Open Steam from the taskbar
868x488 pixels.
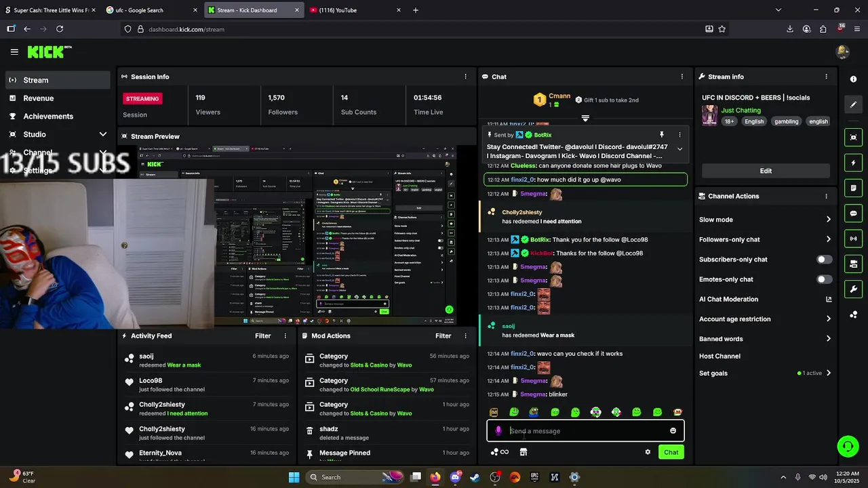tap(475, 477)
